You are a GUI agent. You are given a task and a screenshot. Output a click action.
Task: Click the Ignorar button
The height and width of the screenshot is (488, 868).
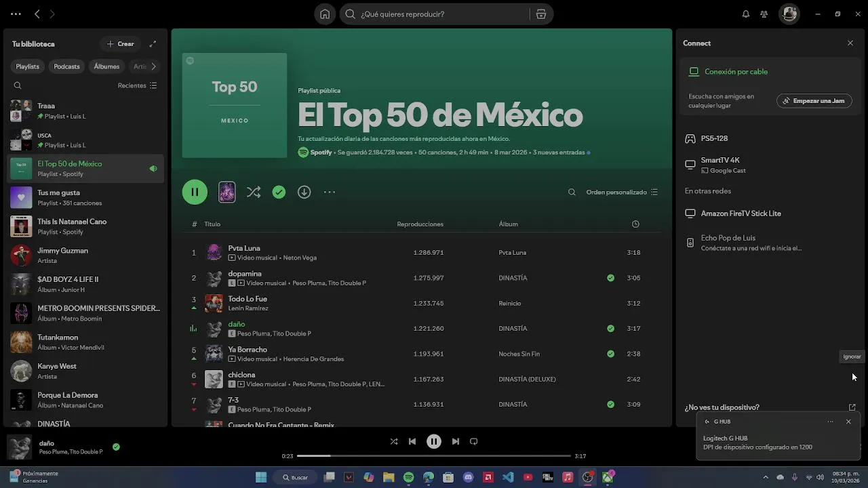[852, 357]
